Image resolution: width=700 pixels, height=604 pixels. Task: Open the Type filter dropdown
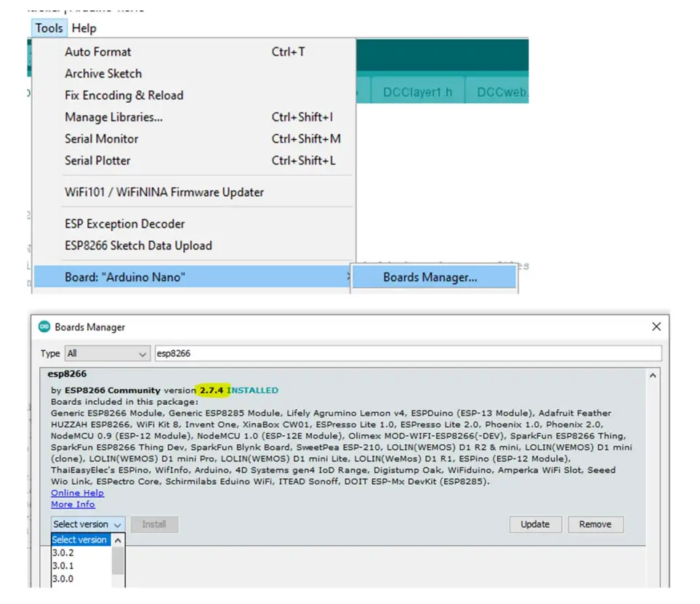pyautogui.click(x=107, y=353)
